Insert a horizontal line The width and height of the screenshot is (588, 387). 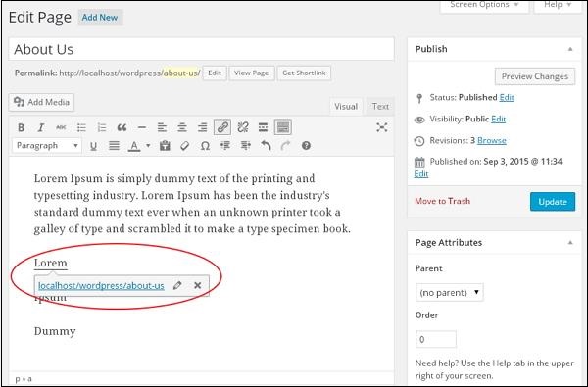(x=142, y=128)
